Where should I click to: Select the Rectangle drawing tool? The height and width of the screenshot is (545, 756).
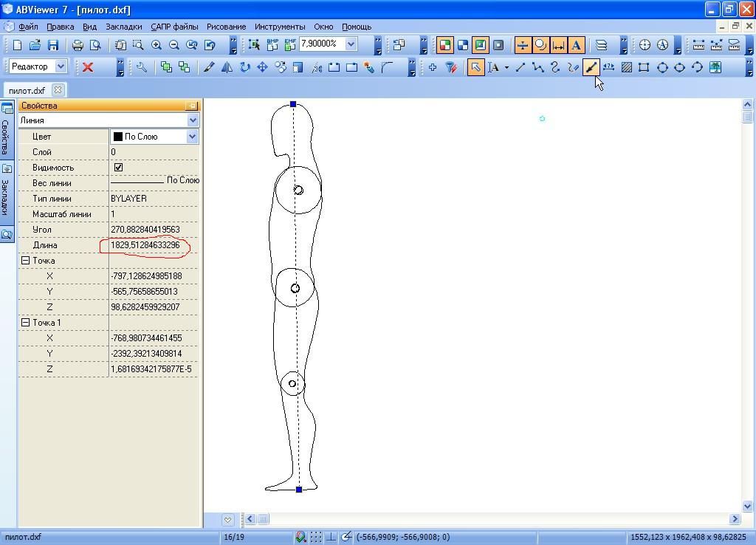click(x=644, y=67)
